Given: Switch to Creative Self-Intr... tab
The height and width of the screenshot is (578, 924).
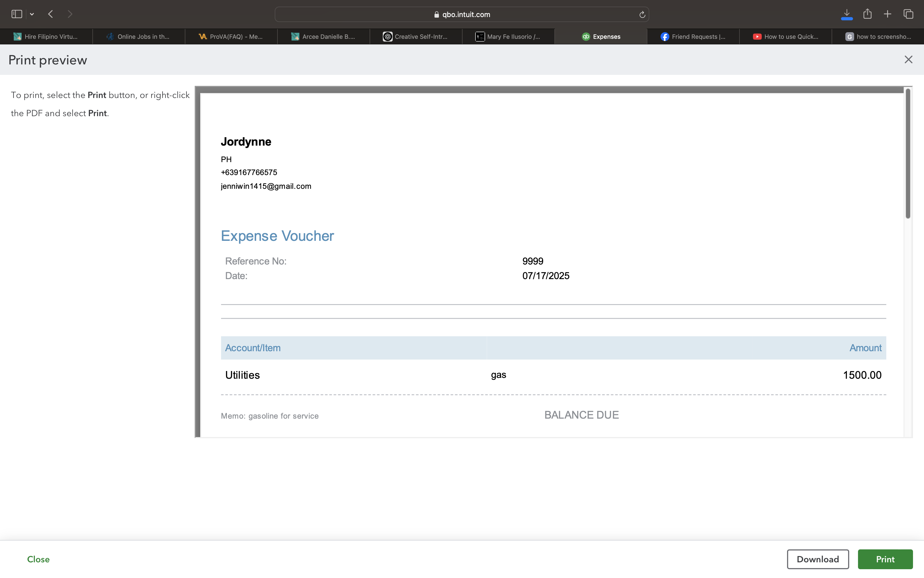Looking at the screenshot, I should point(416,37).
